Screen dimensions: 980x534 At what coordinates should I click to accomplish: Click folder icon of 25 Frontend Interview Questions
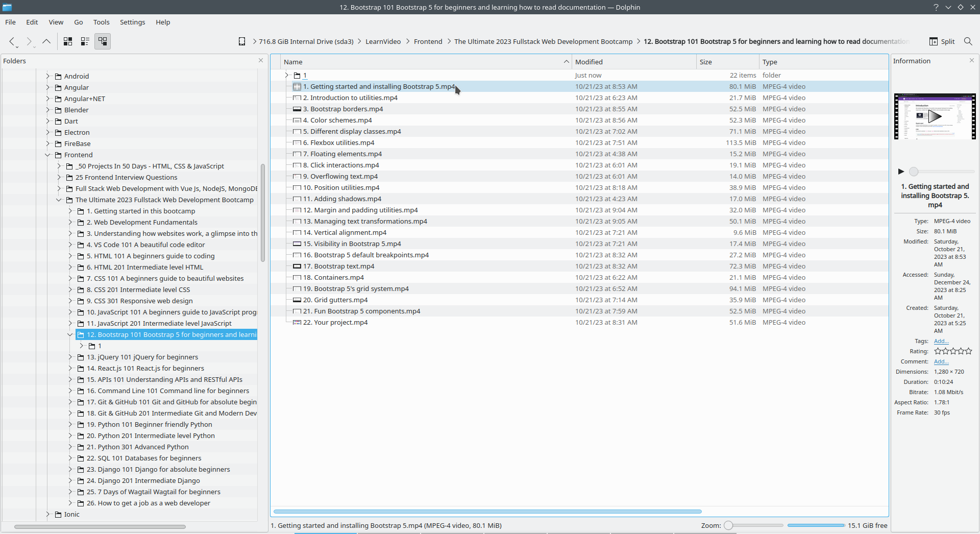69,178
